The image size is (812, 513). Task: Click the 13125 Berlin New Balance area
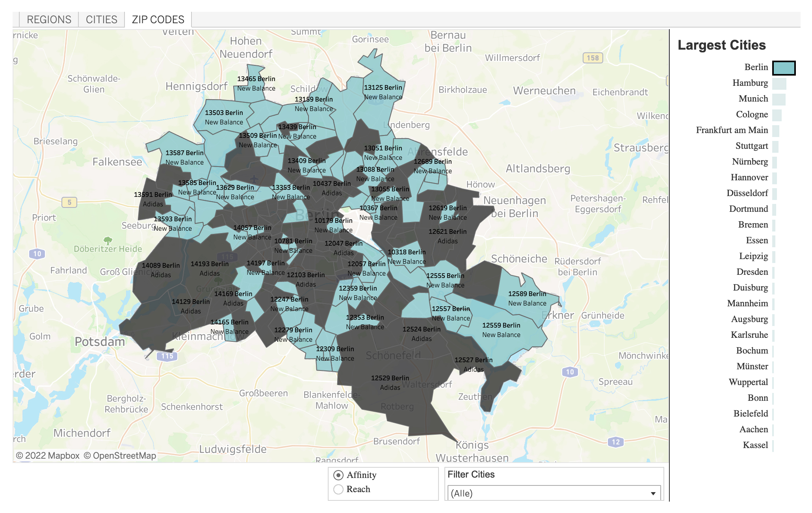point(383,92)
